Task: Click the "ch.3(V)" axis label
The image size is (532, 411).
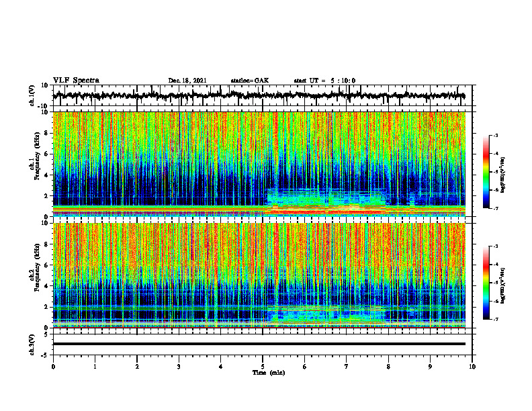Action: pyautogui.click(x=32, y=345)
